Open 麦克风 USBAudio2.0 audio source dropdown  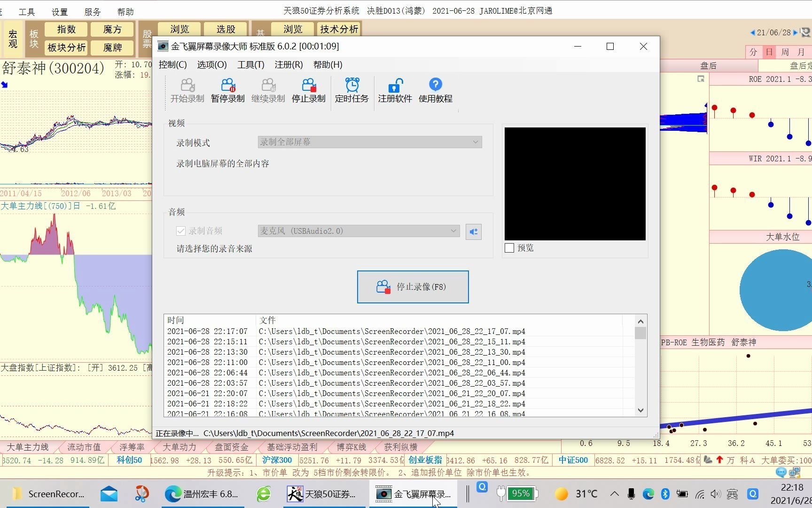click(x=359, y=231)
